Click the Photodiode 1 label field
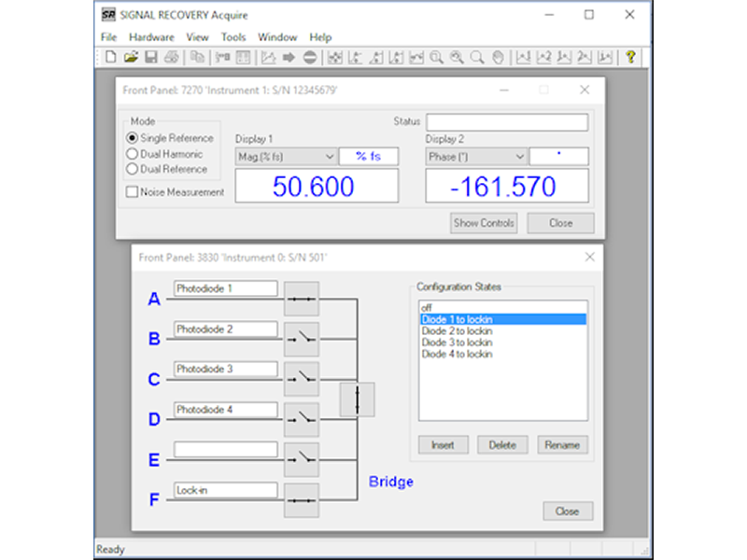 [x=226, y=289]
